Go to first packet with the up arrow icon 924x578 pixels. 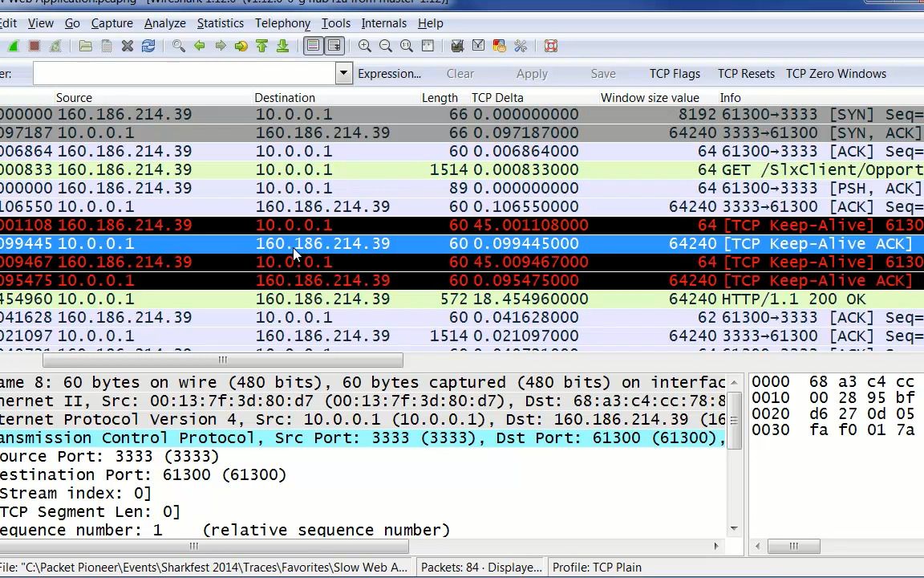(x=261, y=46)
